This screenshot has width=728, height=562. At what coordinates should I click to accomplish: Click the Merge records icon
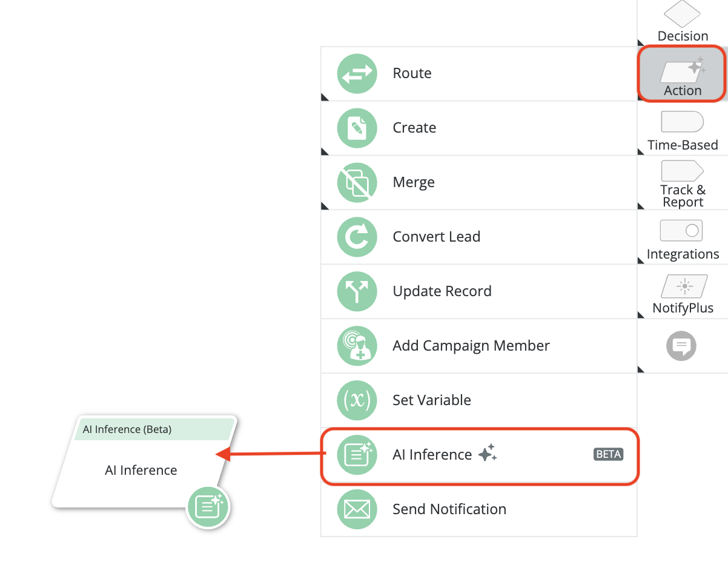[357, 183]
